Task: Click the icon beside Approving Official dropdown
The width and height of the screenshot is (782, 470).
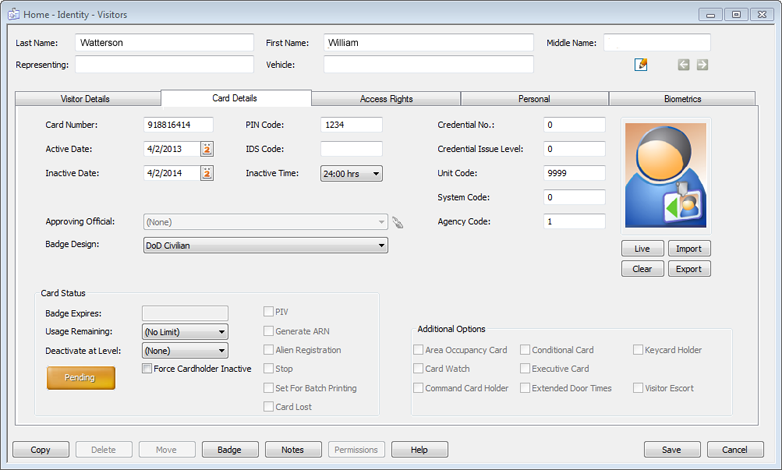Action: (397, 223)
